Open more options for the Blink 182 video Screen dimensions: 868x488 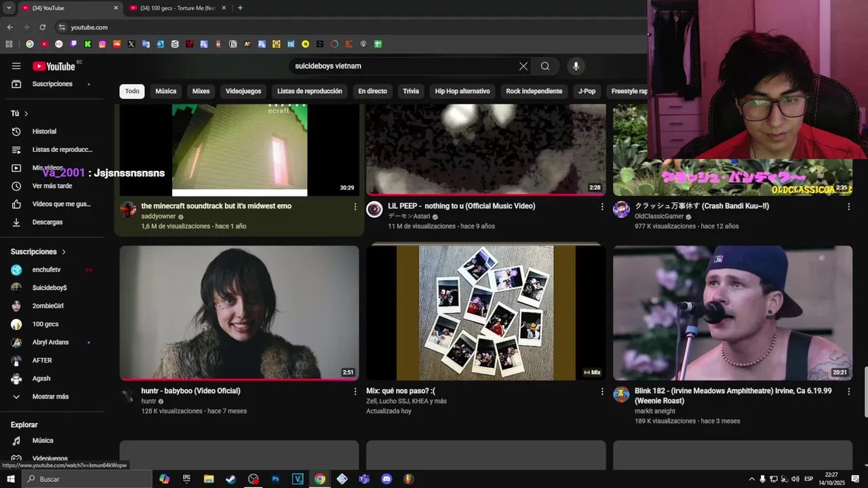click(x=848, y=391)
